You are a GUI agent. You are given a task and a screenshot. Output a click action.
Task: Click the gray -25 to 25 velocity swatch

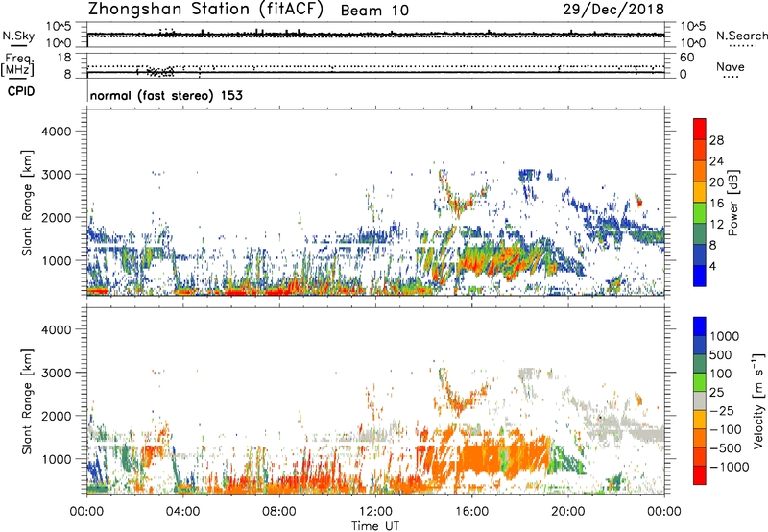click(x=700, y=400)
